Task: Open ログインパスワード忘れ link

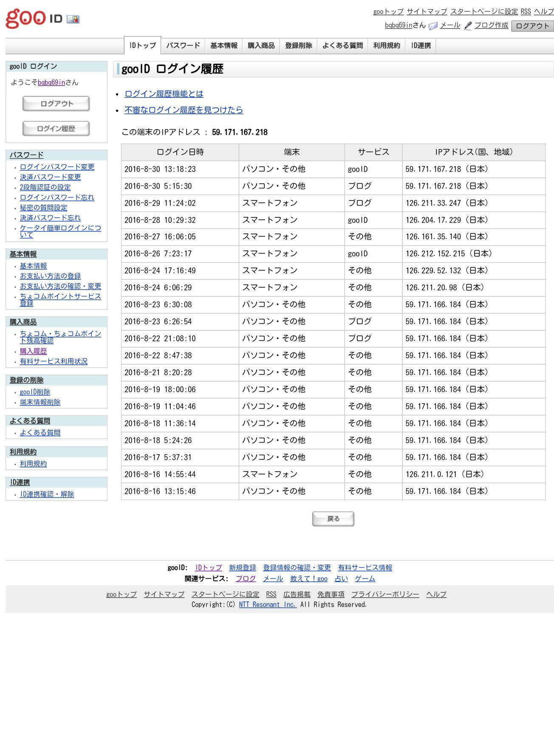Action: coord(57,197)
